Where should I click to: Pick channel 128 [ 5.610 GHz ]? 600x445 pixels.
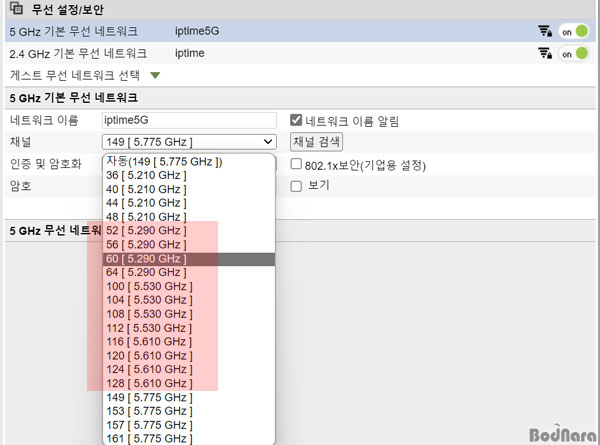[189, 383]
